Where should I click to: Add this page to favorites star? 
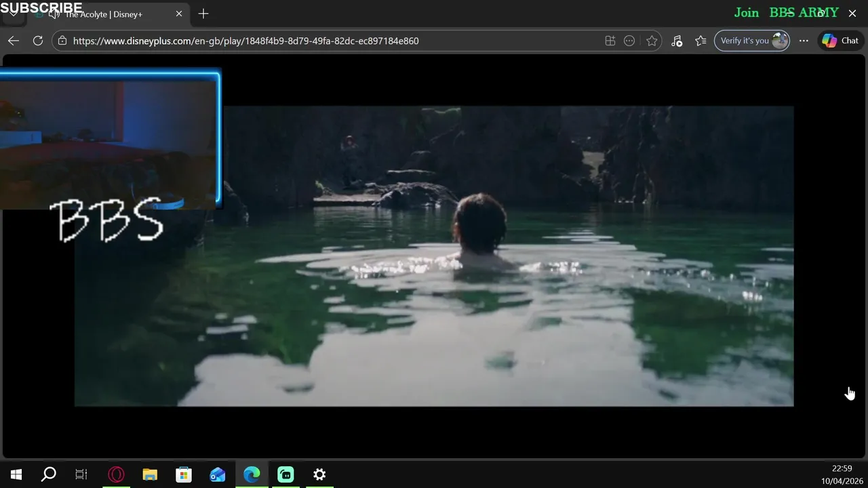[x=652, y=41]
